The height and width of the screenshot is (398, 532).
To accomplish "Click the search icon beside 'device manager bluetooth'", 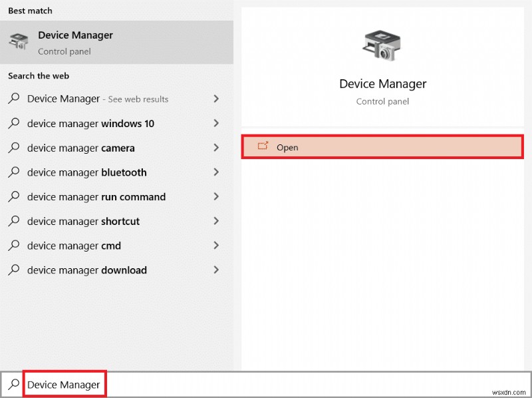I will (13, 172).
